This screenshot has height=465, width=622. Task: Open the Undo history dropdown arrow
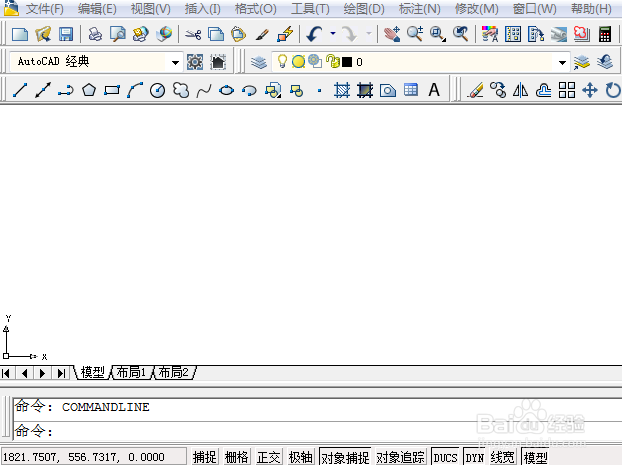point(333,34)
